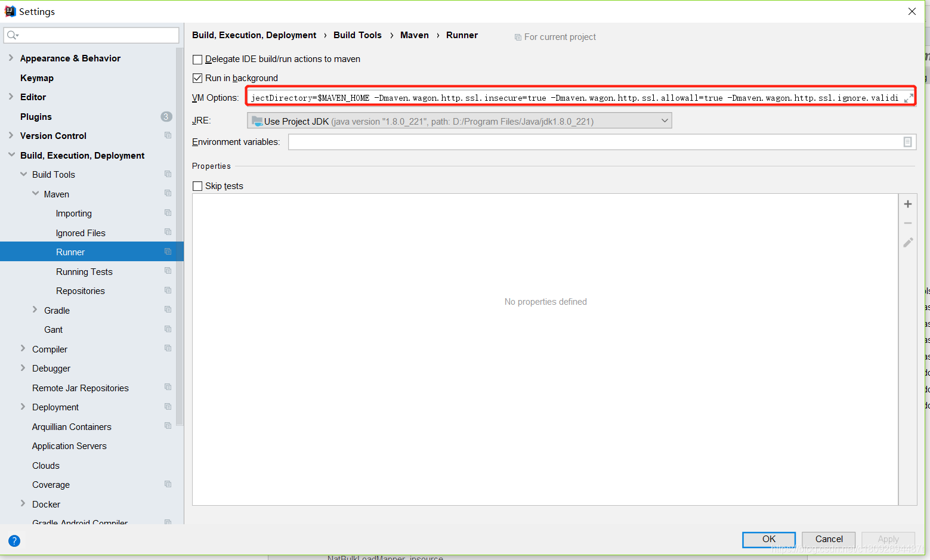The width and height of the screenshot is (930, 560).
Task: Click project-level icon beside Ignored Files
Action: tap(168, 232)
